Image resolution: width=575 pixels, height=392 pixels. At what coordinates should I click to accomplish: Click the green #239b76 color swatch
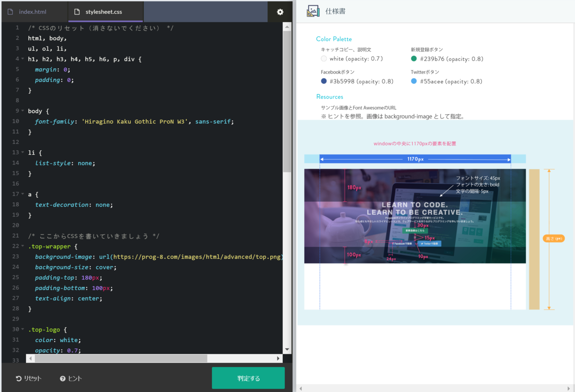pyautogui.click(x=414, y=58)
